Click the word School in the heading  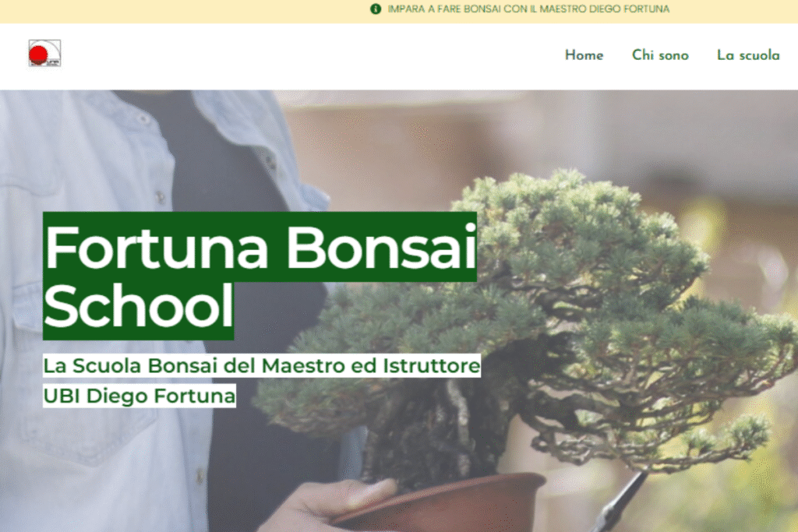click(139, 307)
